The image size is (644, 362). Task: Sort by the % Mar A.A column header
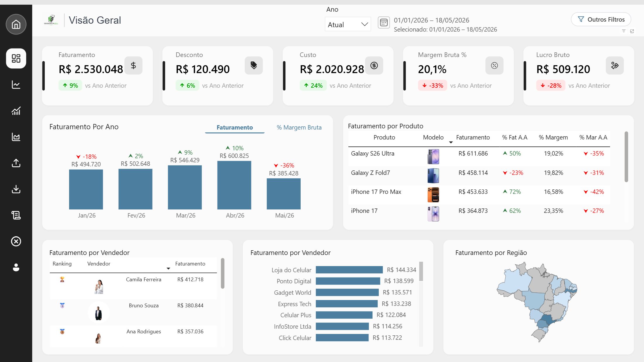coord(593,137)
